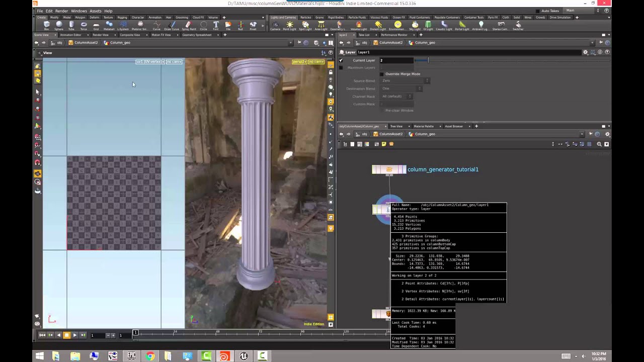Select the Sphere shelf tool
644x362 pixels.
pos(59,26)
